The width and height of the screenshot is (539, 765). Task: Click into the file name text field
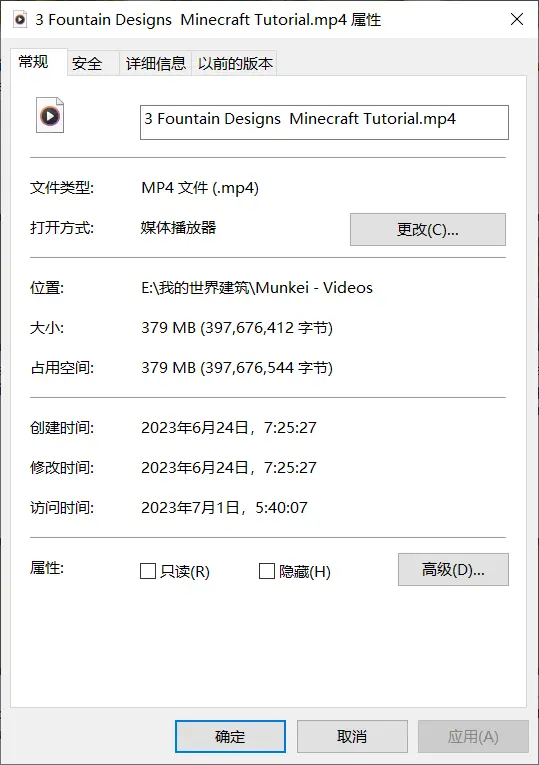[x=324, y=122]
